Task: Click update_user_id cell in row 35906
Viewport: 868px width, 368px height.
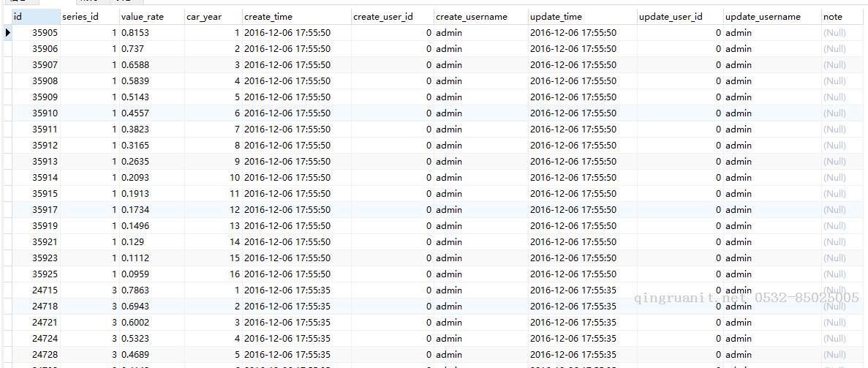Action: click(680, 49)
